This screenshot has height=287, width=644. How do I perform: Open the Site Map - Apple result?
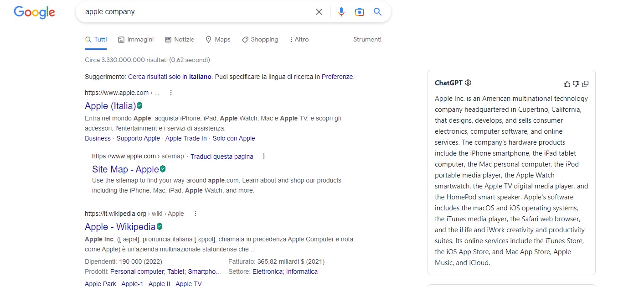point(125,169)
